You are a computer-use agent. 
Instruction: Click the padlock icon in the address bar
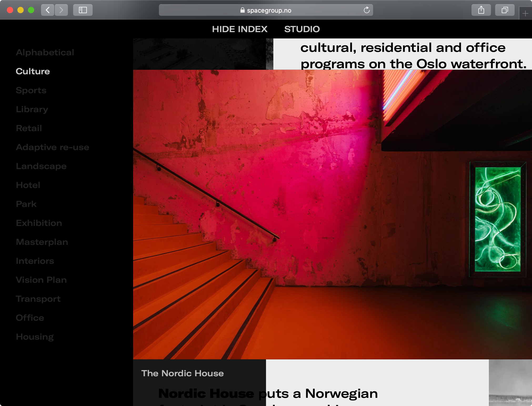[242, 10]
